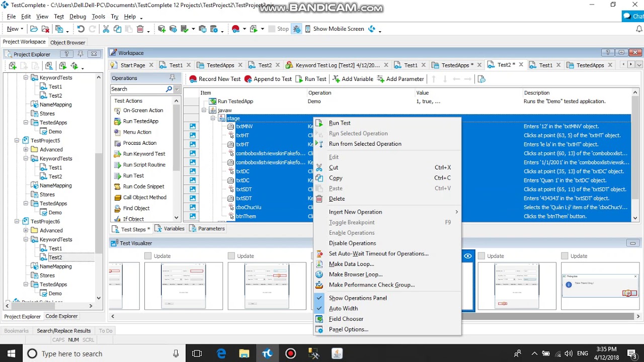Open the Insert New Operation submenu
This screenshot has width=644, height=362.
(x=387, y=212)
